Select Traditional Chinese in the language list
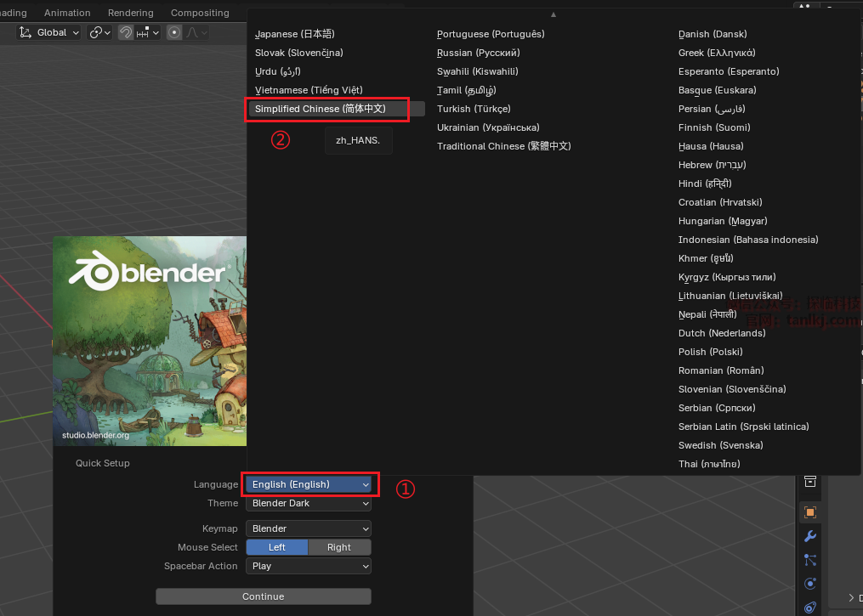Image resolution: width=863 pixels, height=616 pixels. pyautogui.click(x=503, y=146)
